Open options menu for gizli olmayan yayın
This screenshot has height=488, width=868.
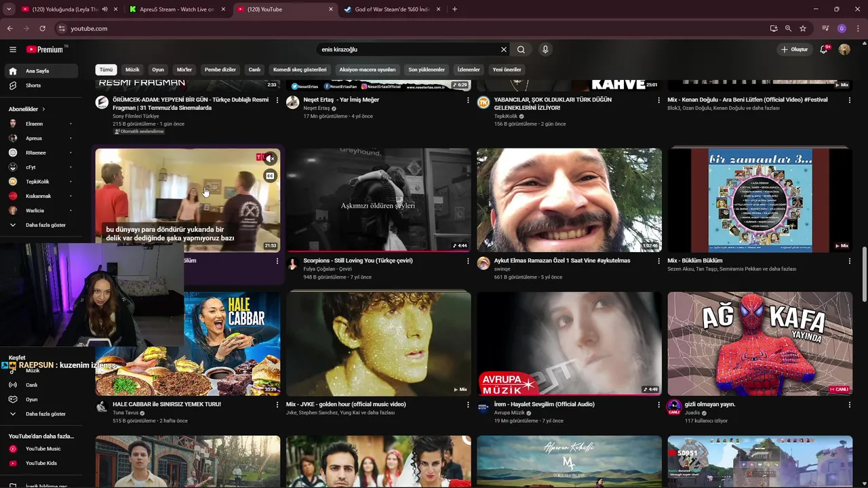coord(849,405)
